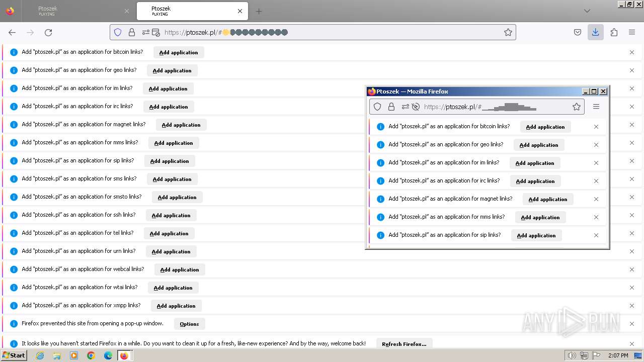Add application for webcal links
The image size is (644, 362).
coord(180,269)
